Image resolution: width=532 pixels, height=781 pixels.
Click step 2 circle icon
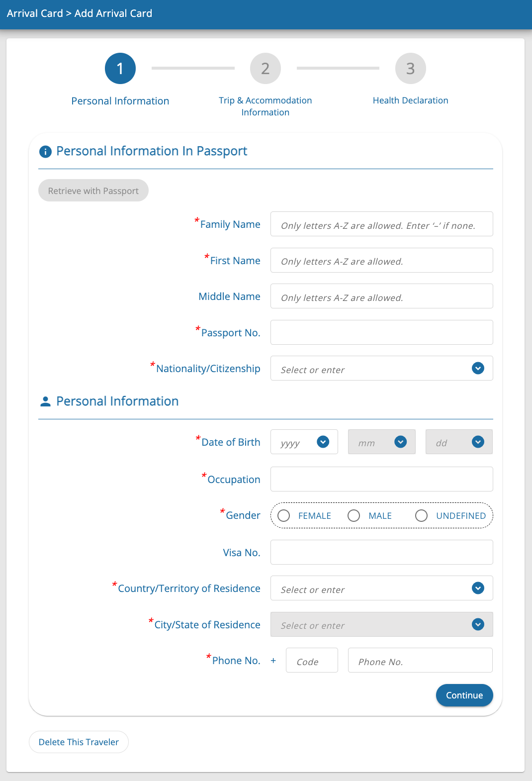click(266, 69)
